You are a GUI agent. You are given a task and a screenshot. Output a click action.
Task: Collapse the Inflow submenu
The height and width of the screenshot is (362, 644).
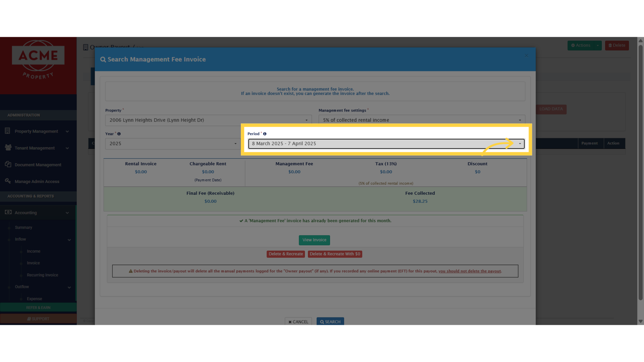[x=38, y=239]
